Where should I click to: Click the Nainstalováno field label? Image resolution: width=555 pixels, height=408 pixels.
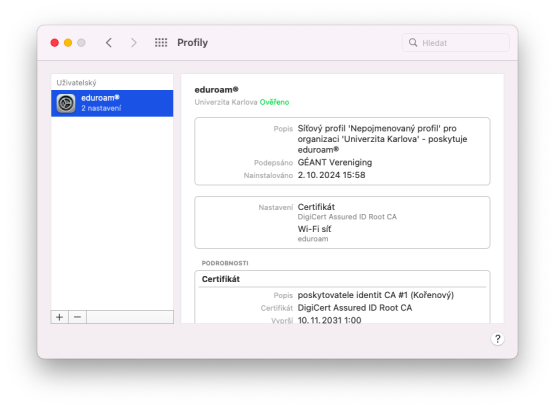coord(268,176)
